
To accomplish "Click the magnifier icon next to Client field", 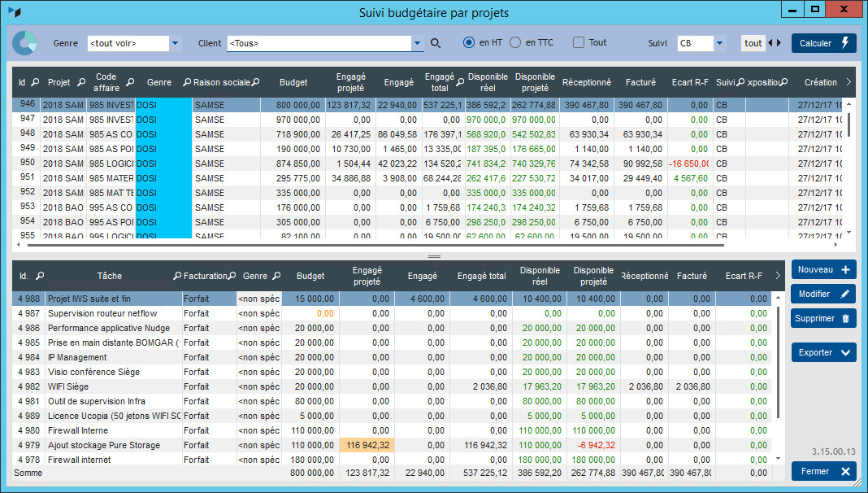I will [x=436, y=43].
